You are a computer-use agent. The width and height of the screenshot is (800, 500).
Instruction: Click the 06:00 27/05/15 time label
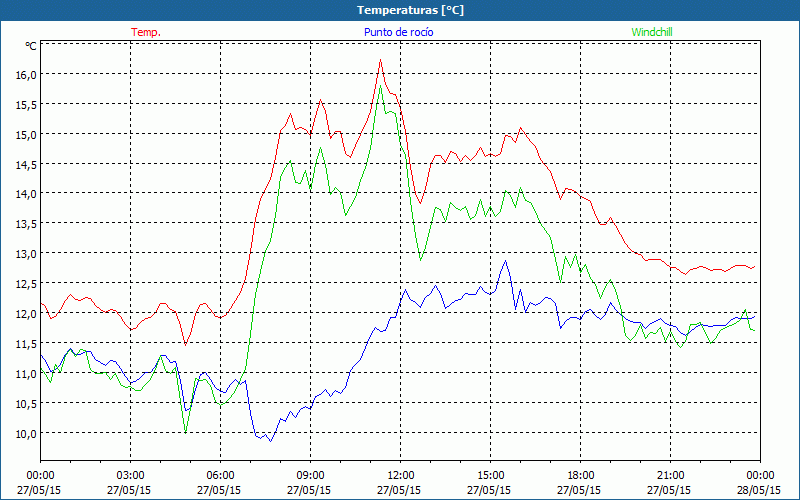click(219, 483)
